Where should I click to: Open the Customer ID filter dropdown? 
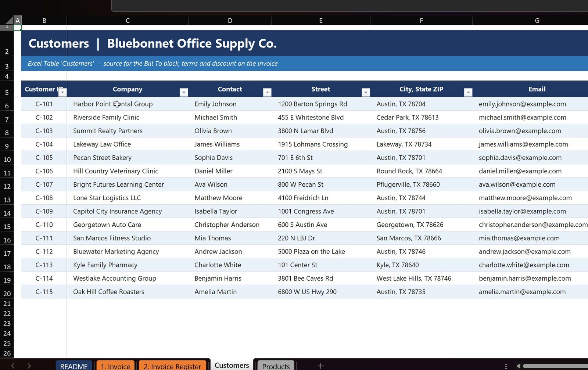(x=62, y=92)
